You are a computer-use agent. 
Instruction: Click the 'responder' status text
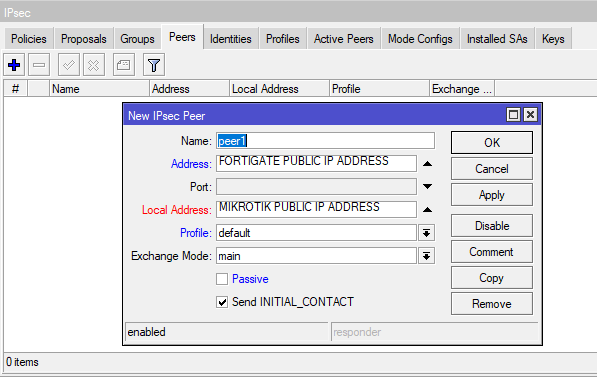(x=357, y=332)
